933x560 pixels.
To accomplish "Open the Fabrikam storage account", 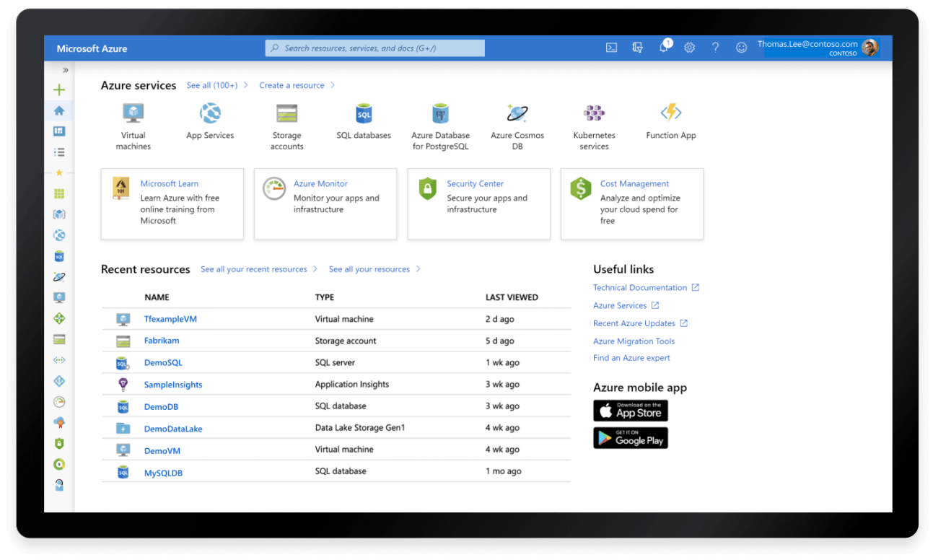I will click(162, 341).
